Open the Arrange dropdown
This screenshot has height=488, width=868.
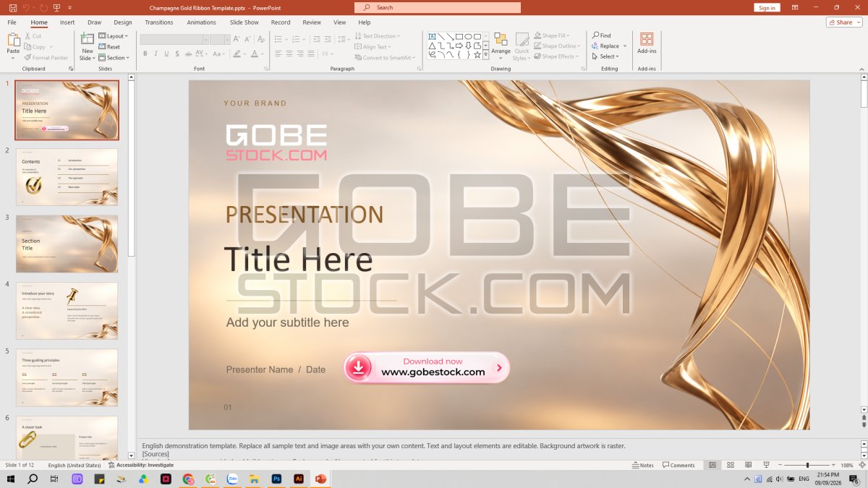tap(501, 46)
